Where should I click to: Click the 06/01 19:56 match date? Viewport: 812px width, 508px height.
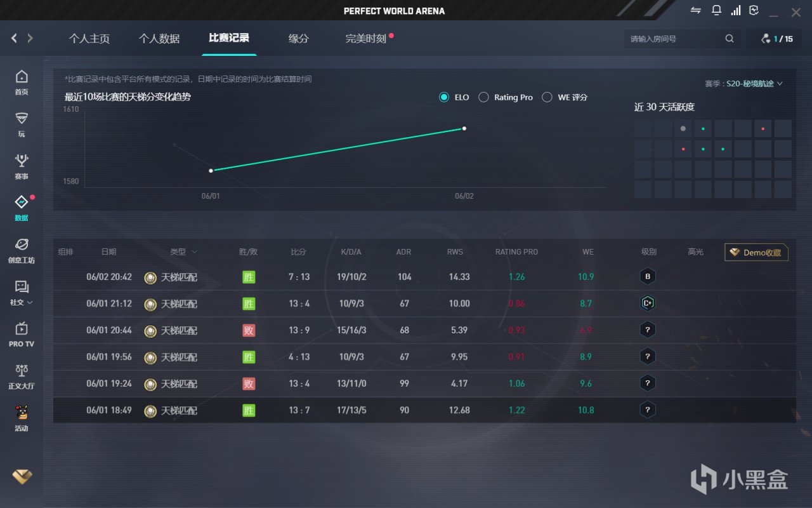pos(109,357)
